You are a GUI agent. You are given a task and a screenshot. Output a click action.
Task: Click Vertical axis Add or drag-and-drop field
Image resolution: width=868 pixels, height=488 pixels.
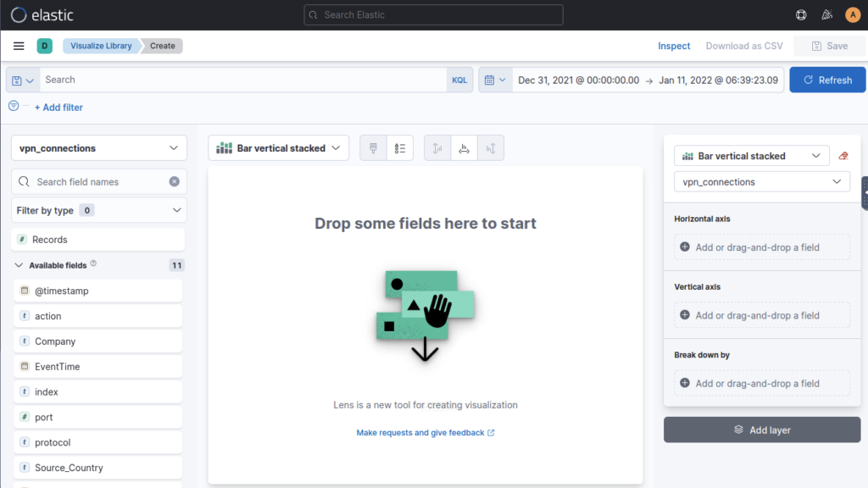pos(762,315)
